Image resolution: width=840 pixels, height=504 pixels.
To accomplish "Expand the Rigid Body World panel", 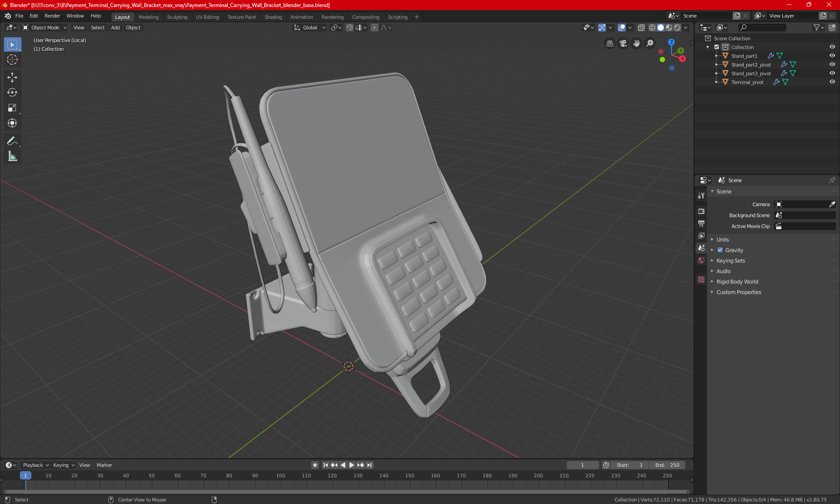I will coord(737,281).
